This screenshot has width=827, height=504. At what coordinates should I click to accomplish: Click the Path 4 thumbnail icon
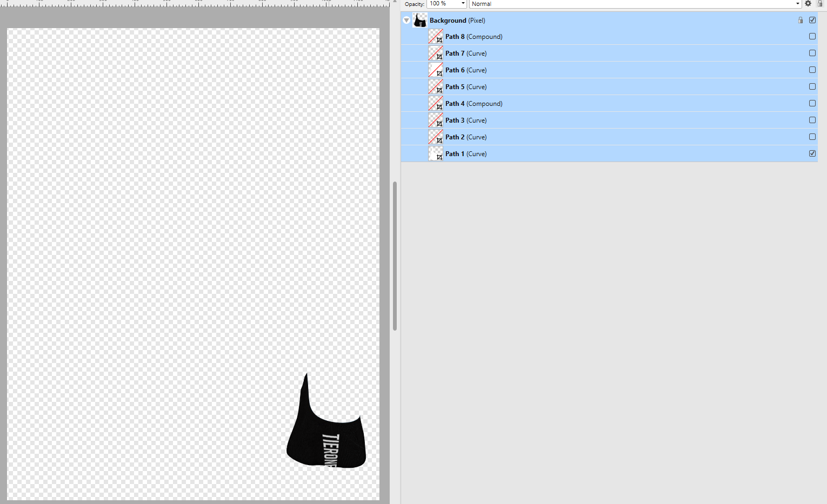pos(436,104)
